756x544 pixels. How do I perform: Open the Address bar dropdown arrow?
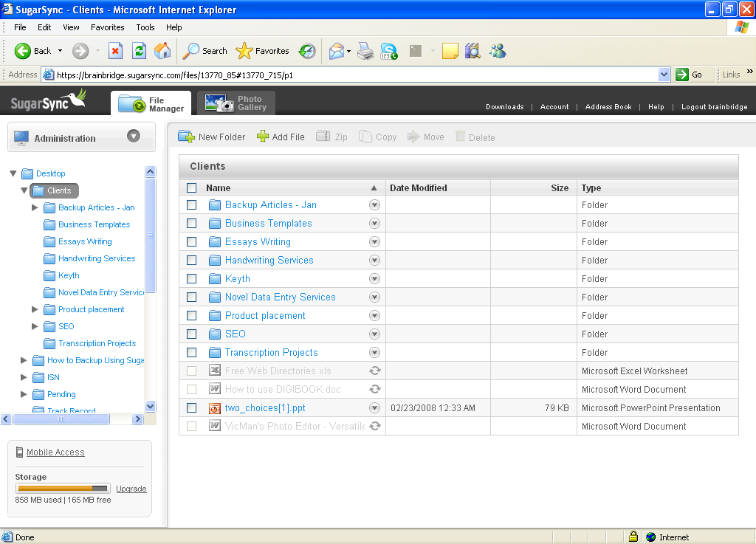coord(664,75)
